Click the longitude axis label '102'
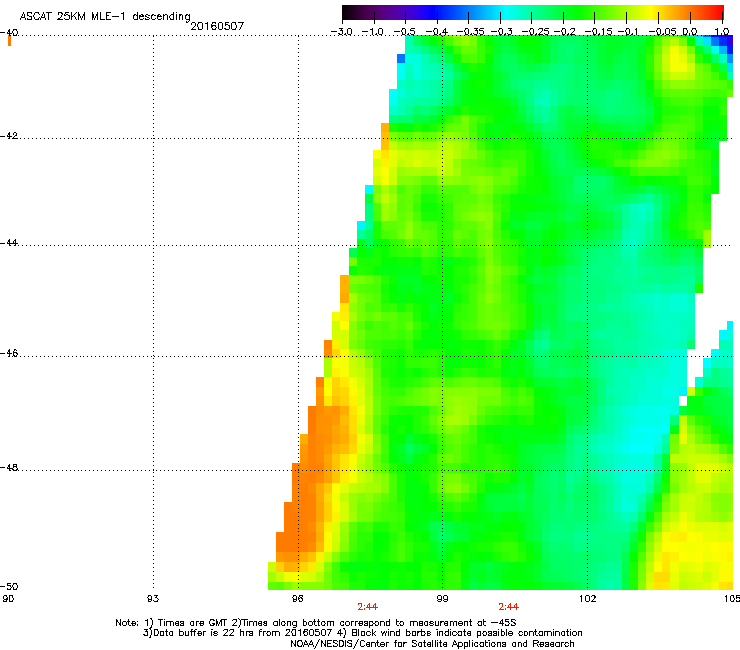The height and width of the screenshot is (650, 740). 587,599
